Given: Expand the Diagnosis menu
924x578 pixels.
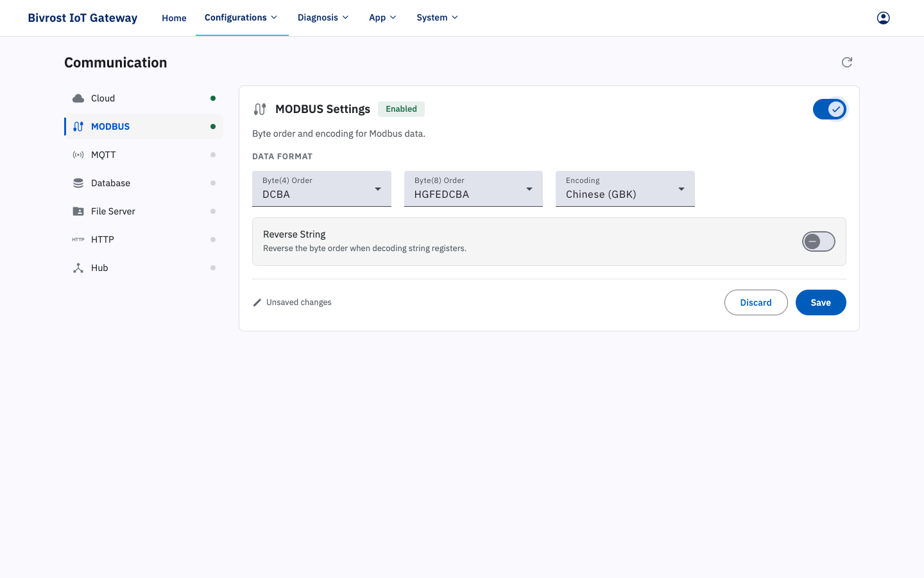Looking at the screenshot, I should coord(323,18).
